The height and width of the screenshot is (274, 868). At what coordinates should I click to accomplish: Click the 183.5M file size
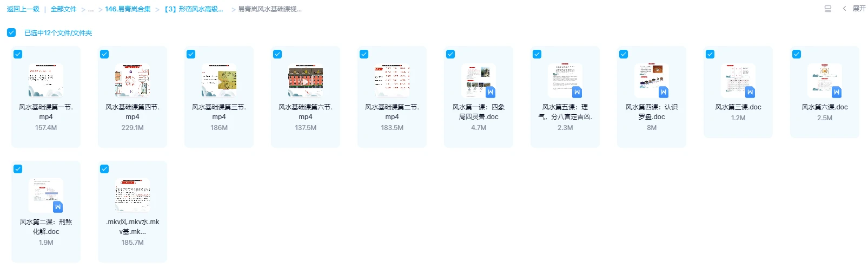(392, 128)
